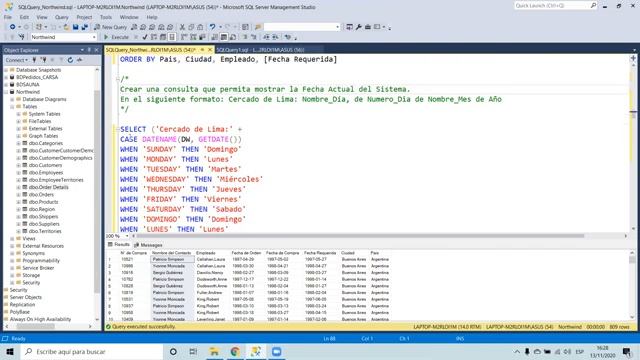Open Chrome from the taskbar

pyautogui.click(x=235, y=351)
